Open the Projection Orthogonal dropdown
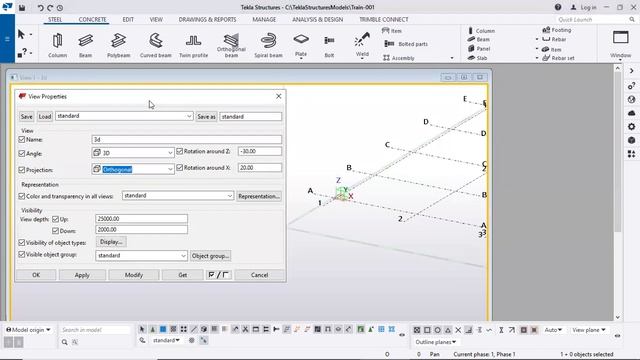The height and width of the screenshot is (360, 640). pos(133,169)
